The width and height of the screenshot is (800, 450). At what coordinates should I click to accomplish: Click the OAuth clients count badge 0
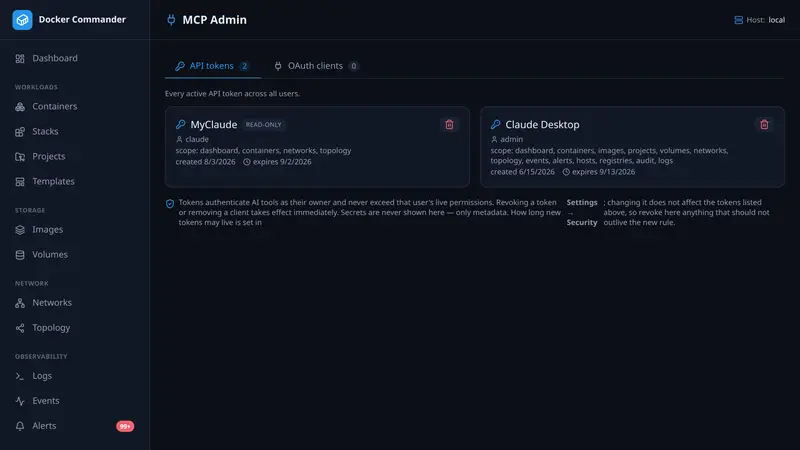[354, 66]
